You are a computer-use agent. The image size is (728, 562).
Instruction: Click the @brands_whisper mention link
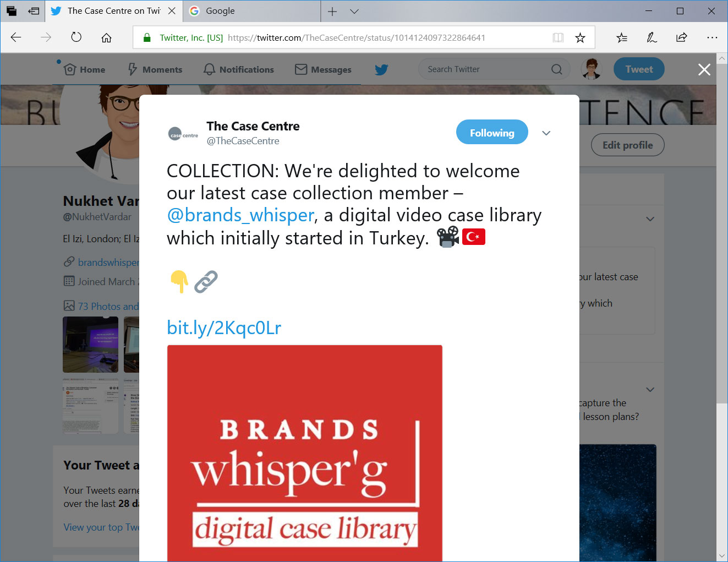tap(240, 215)
